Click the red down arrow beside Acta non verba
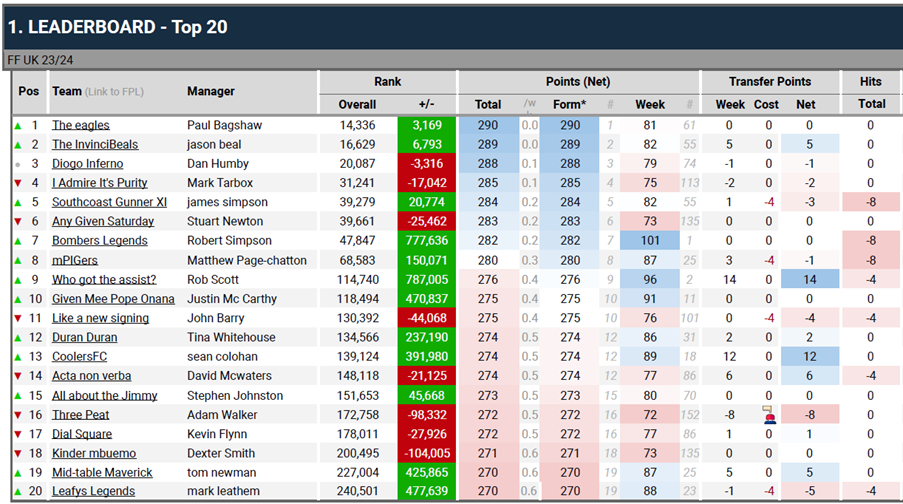This screenshot has width=903, height=504. pos(17,376)
